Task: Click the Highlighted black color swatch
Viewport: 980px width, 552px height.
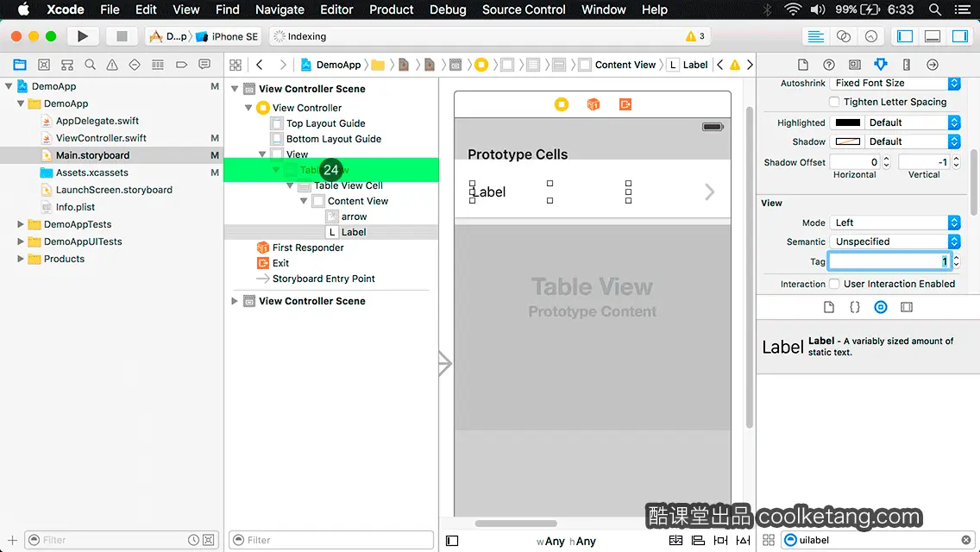Action: click(x=847, y=122)
